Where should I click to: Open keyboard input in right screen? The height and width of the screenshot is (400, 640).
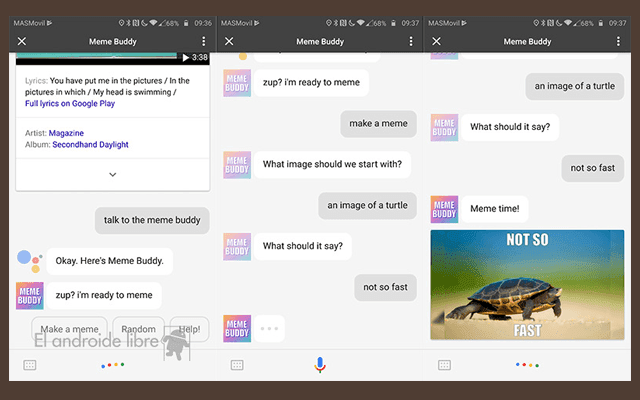[442, 366]
